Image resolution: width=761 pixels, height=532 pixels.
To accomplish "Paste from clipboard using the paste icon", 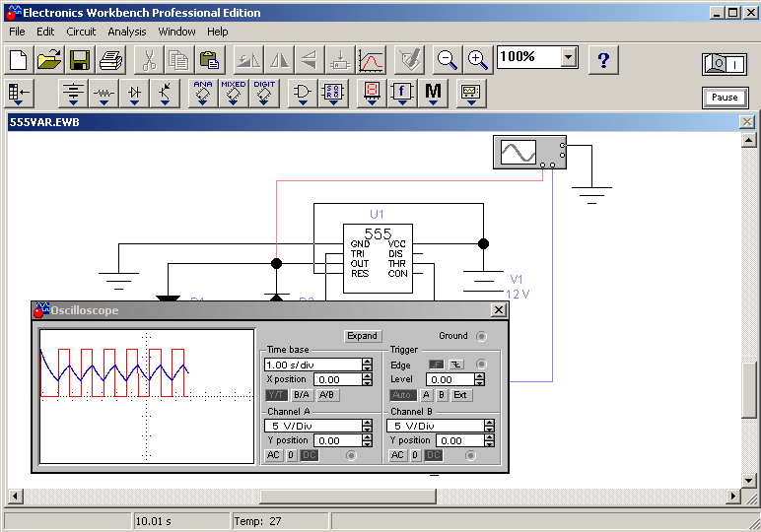I will click(210, 60).
